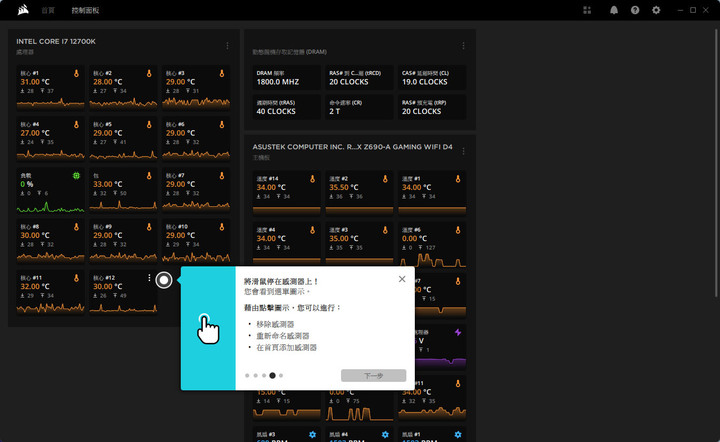Image resolution: width=720 pixels, height=442 pixels.
Task: Click the 下一步 button in the tutorial
Action: point(373,375)
